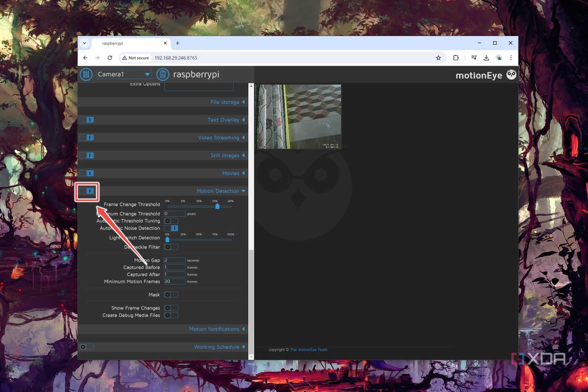Open the motionEye settings panel button
The width and height of the screenshot is (588, 392).
(86, 74)
